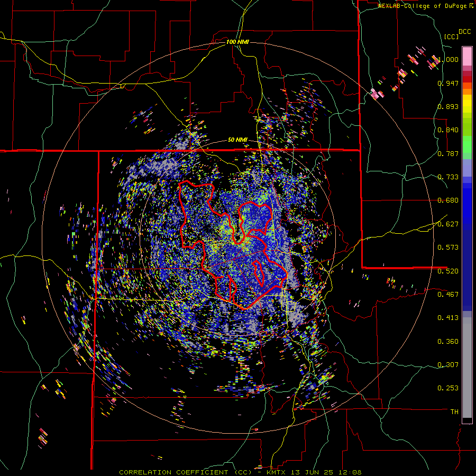Viewport: 476px width, 476px height.
Task: Click the gray band of the color scale
Action: pos(467,368)
